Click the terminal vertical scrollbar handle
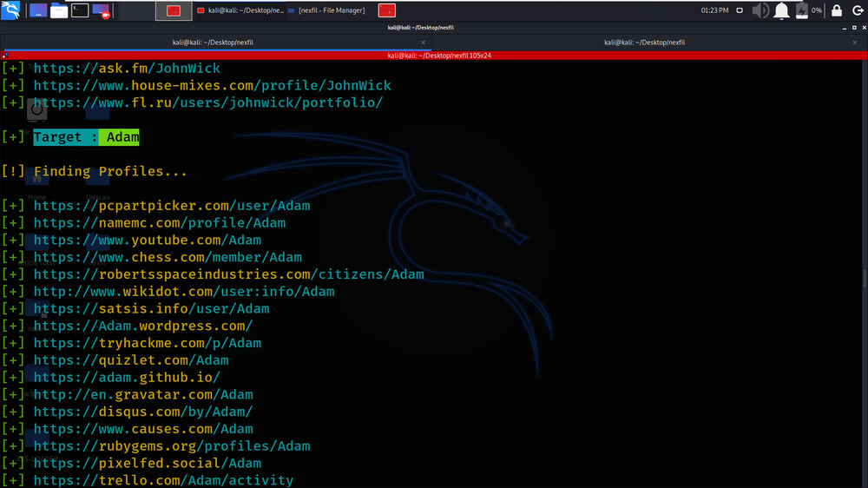 [864, 278]
